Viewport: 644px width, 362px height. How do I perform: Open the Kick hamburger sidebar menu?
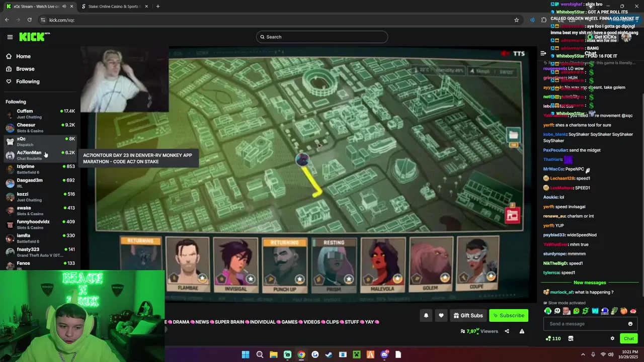[x=10, y=37]
